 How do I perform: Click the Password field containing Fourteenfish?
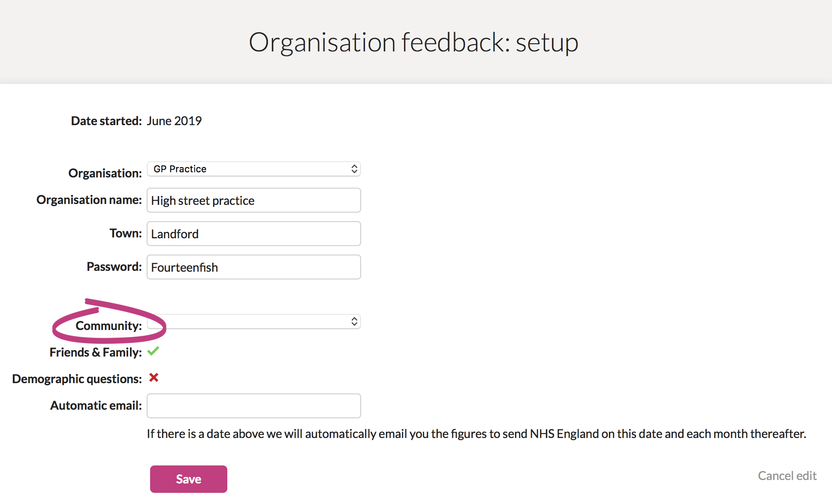(x=253, y=267)
